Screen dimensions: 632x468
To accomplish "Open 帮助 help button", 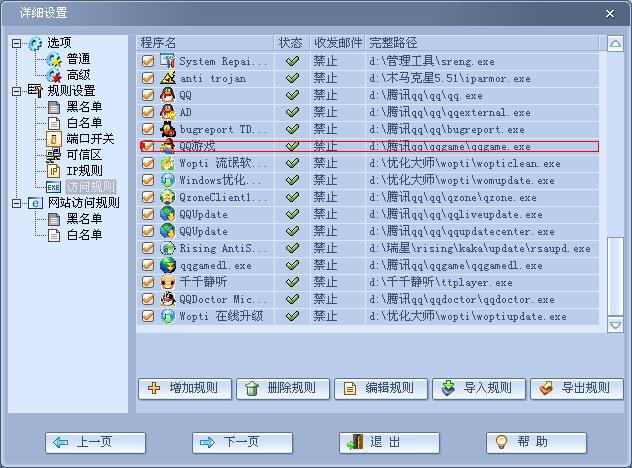I will click(536, 443).
